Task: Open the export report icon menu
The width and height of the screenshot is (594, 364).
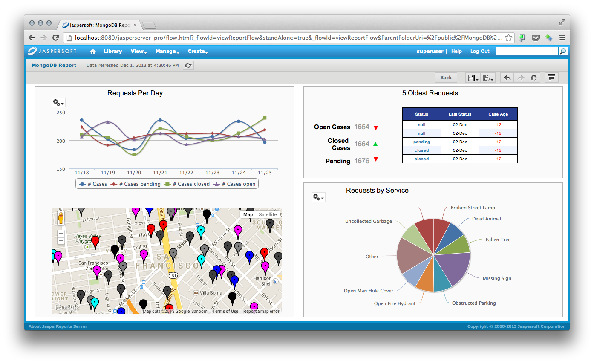Action: pos(488,78)
